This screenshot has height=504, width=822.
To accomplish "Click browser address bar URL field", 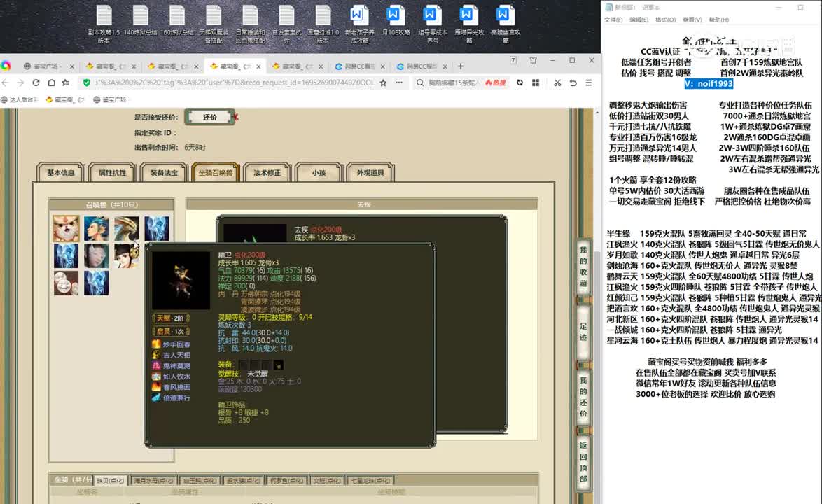I will point(235,83).
